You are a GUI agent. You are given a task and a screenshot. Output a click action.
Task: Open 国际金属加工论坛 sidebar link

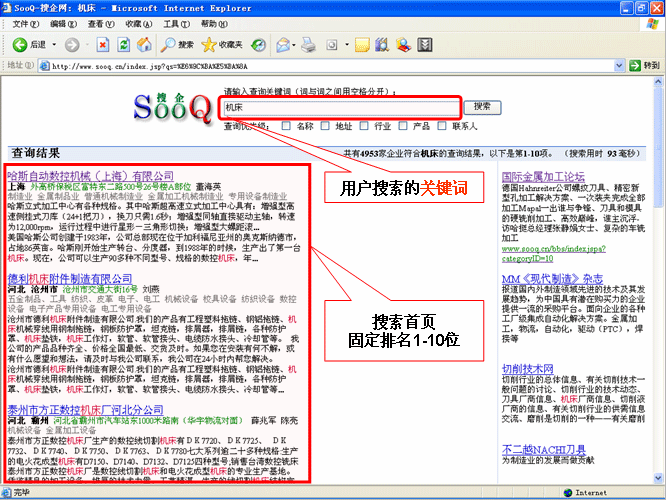click(543, 176)
